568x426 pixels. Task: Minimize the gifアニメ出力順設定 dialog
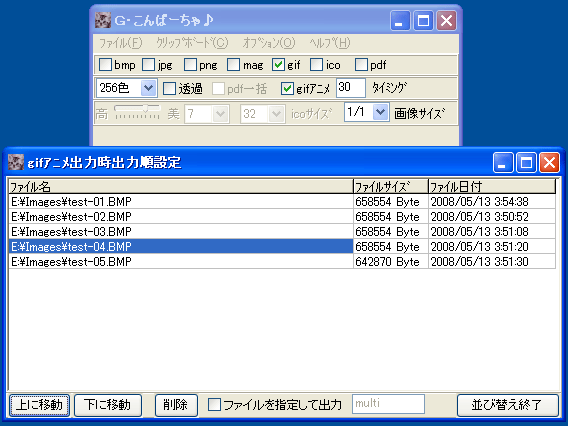click(x=503, y=162)
